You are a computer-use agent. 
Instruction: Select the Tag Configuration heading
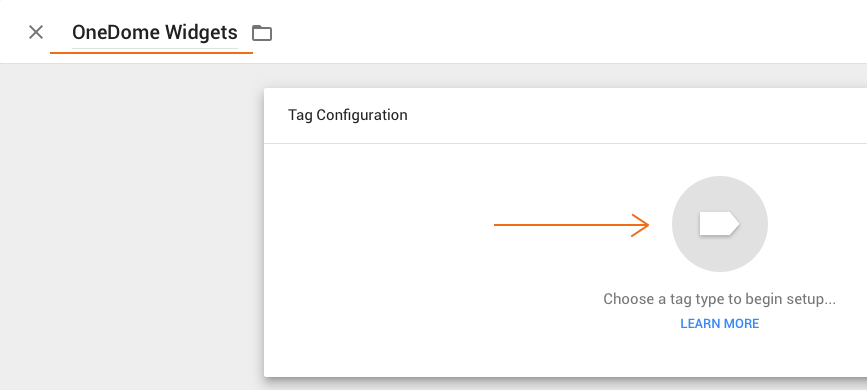click(348, 115)
